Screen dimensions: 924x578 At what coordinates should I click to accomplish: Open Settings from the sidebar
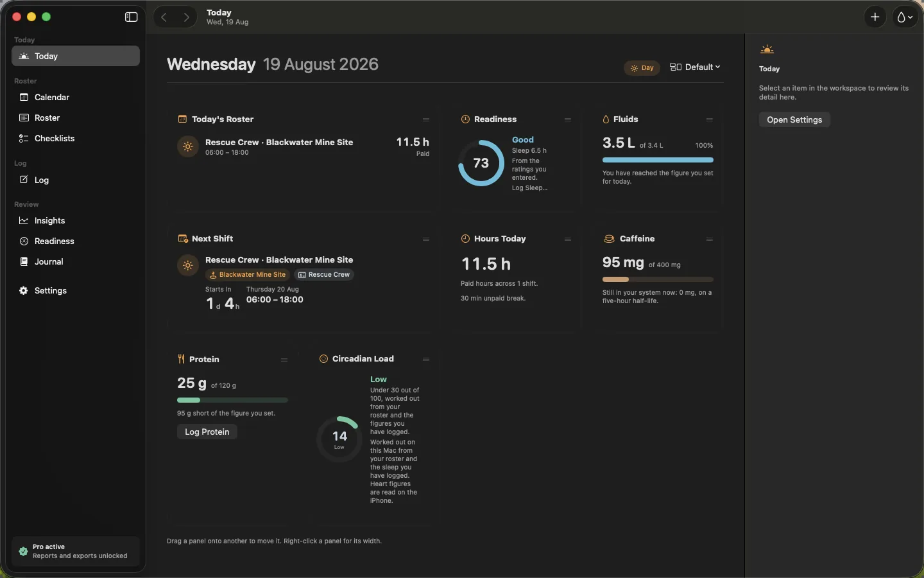[76, 291]
